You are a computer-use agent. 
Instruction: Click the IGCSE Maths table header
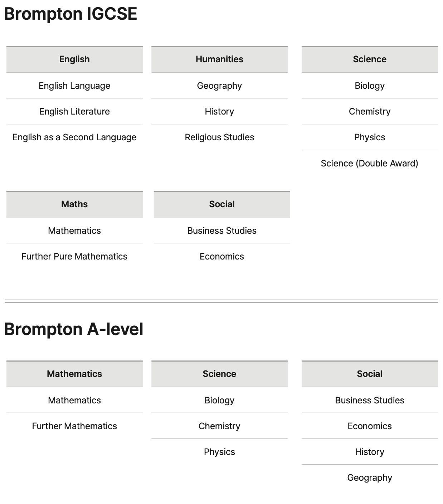coord(74,204)
